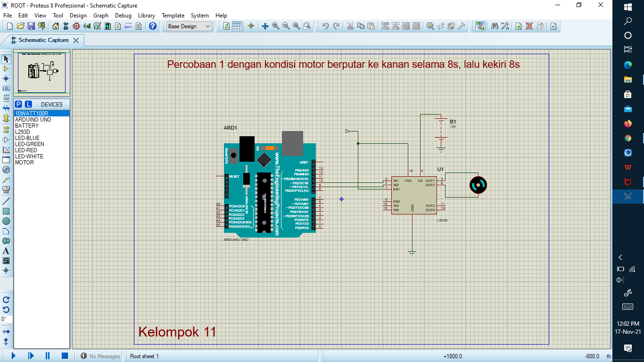The height and width of the screenshot is (362, 644).
Task: Select the Component Mode tool
Action: (6, 69)
